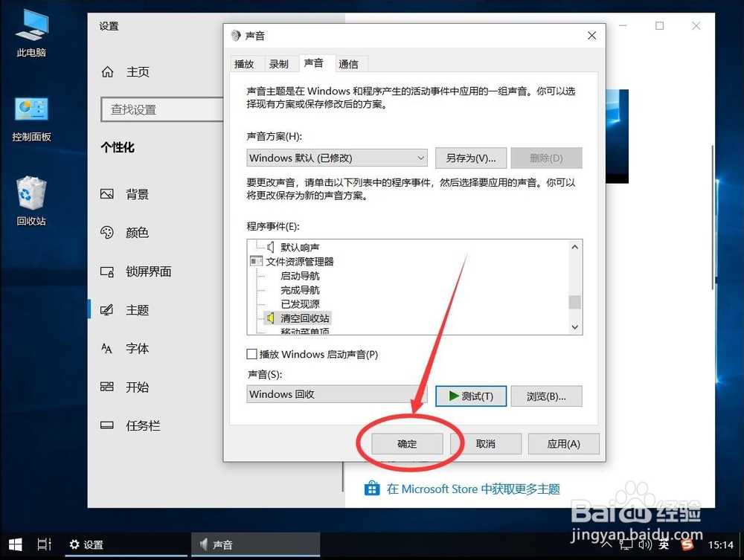Select 清空回收站 in event list
The width and height of the screenshot is (744, 560).
tap(304, 318)
